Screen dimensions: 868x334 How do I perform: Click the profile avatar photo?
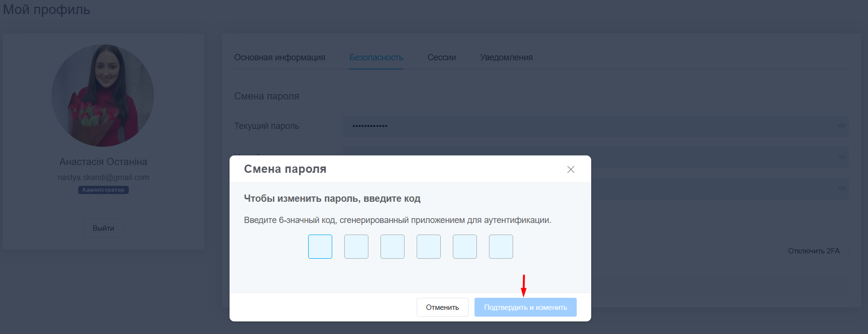click(x=103, y=96)
